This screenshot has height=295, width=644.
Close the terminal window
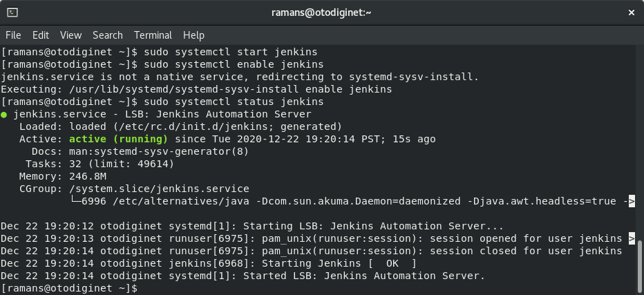632,12
